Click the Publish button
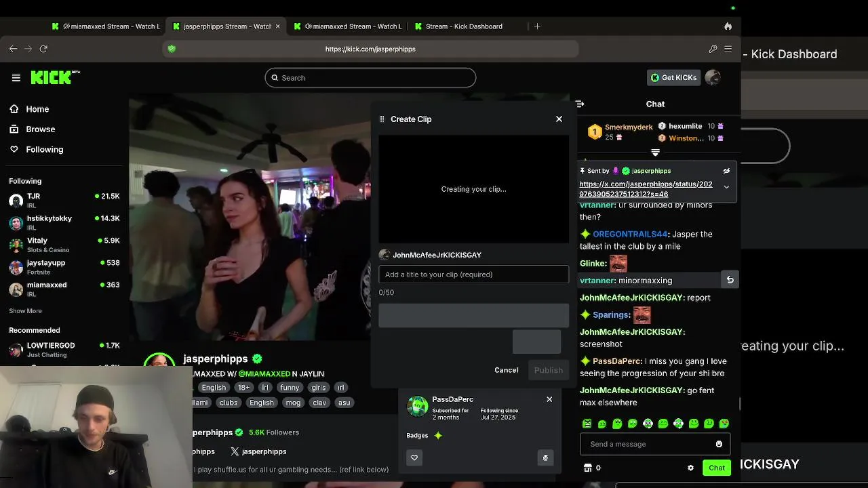 [x=548, y=370]
